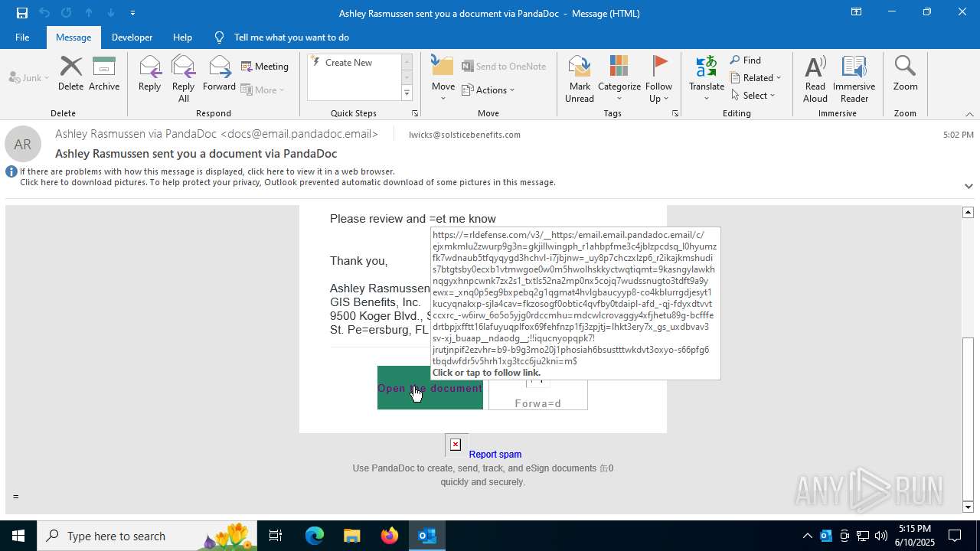Image resolution: width=980 pixels, height=551 pixels.
Task: Click the blocked image placeholder
Action: click(x=456, y=445)
